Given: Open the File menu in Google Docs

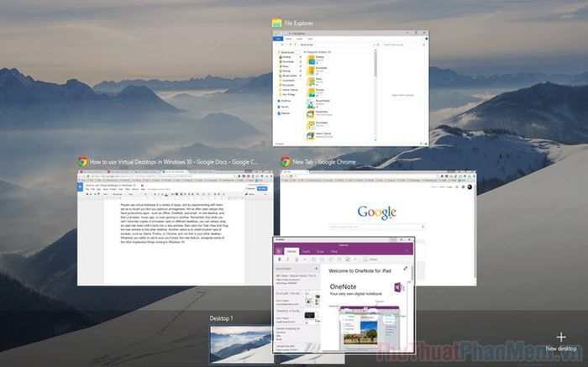Looking at the screenshot, I should (x=87, y=189).
